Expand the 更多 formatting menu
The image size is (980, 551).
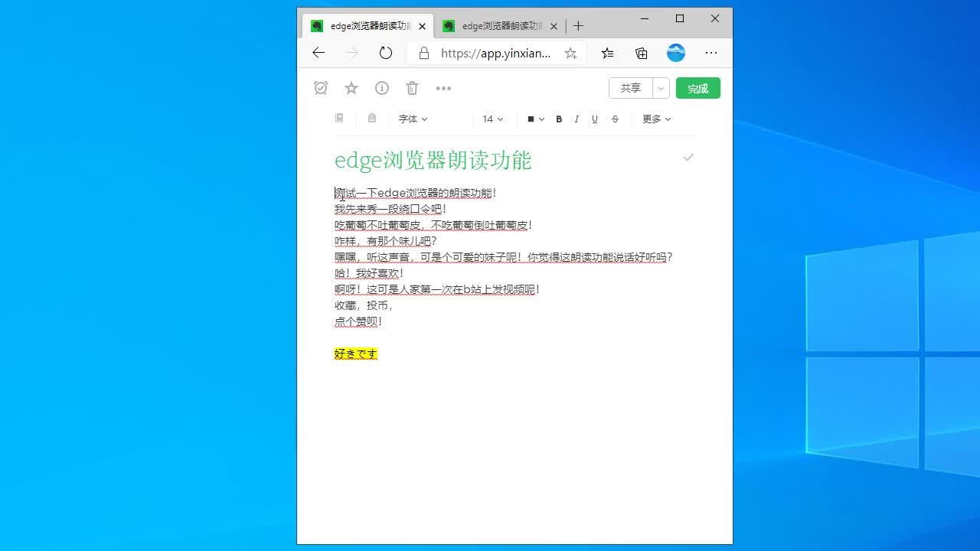[x=656, y=119]
